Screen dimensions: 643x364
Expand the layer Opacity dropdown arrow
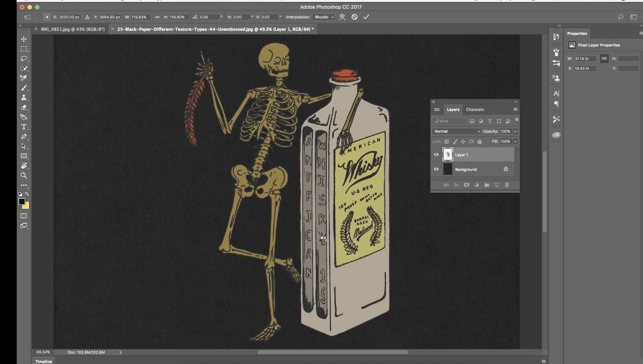point(515,131)
